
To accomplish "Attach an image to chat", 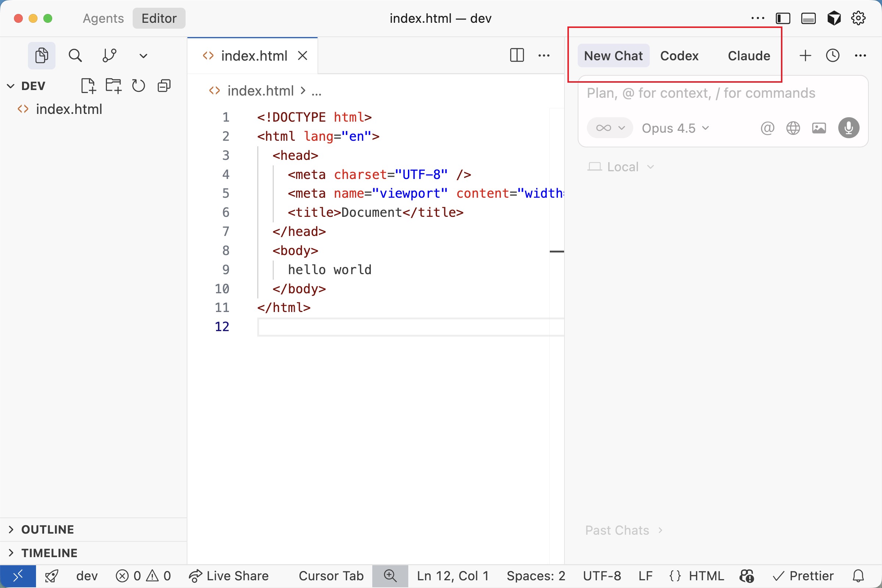I will [x=819, y=128].
